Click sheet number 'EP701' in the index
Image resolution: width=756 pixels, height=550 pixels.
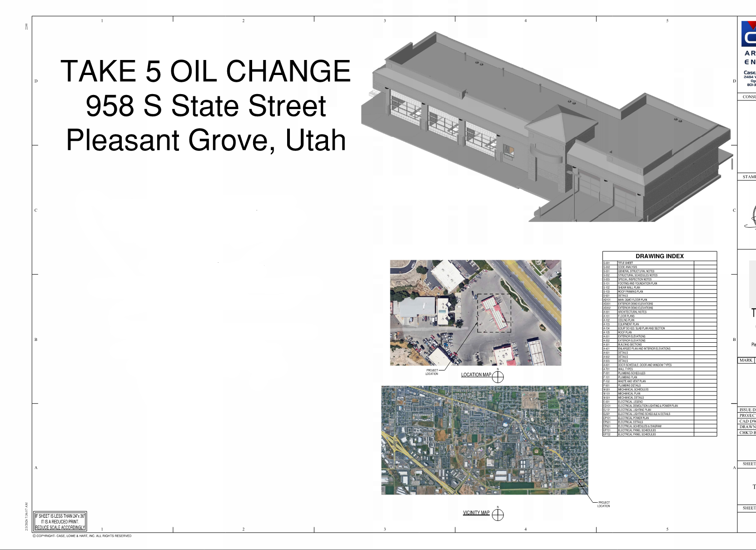click(x=607, y=430)
